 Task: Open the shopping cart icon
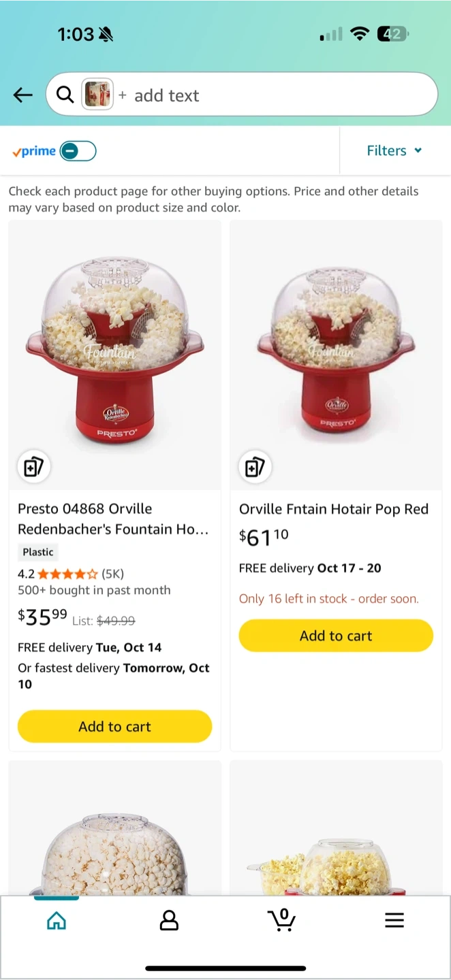tap(281, 920)
